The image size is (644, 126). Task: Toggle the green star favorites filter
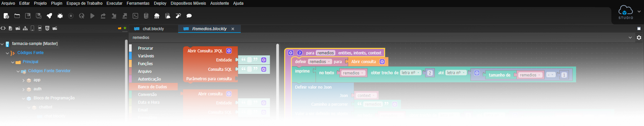click(125, 28)
